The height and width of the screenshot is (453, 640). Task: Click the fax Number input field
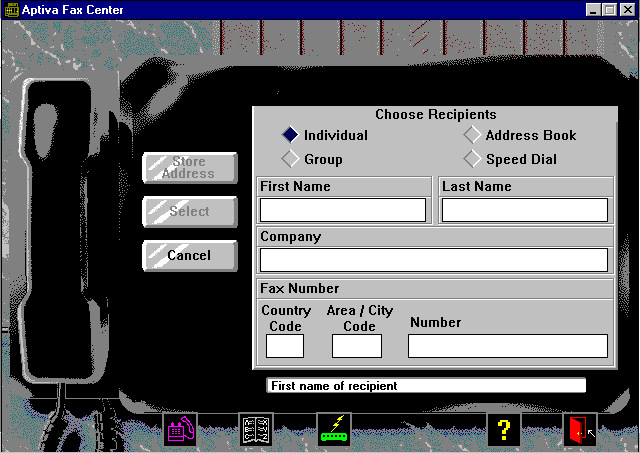click(507, 346)
